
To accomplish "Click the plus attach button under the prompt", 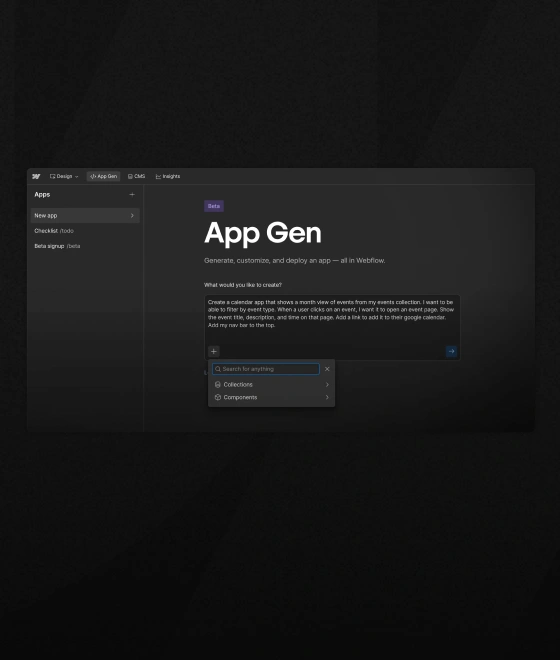I will pyautogui.click(x=213, y=351).
